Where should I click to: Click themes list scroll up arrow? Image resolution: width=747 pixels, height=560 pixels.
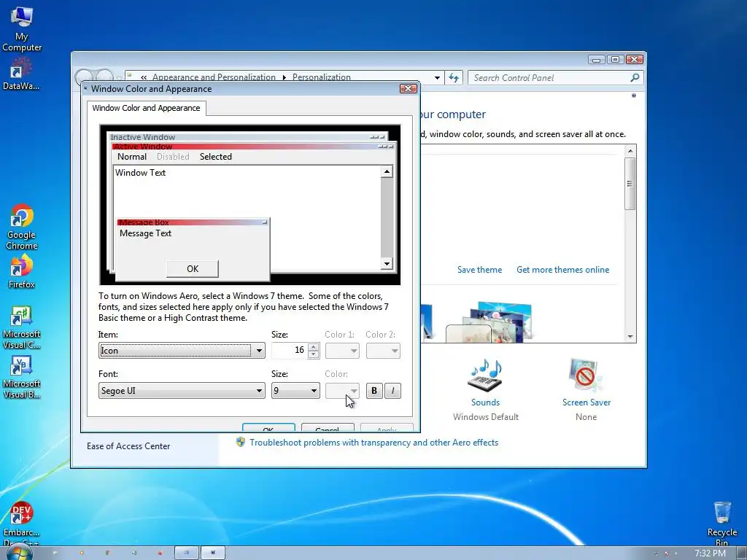pos(630,151)
